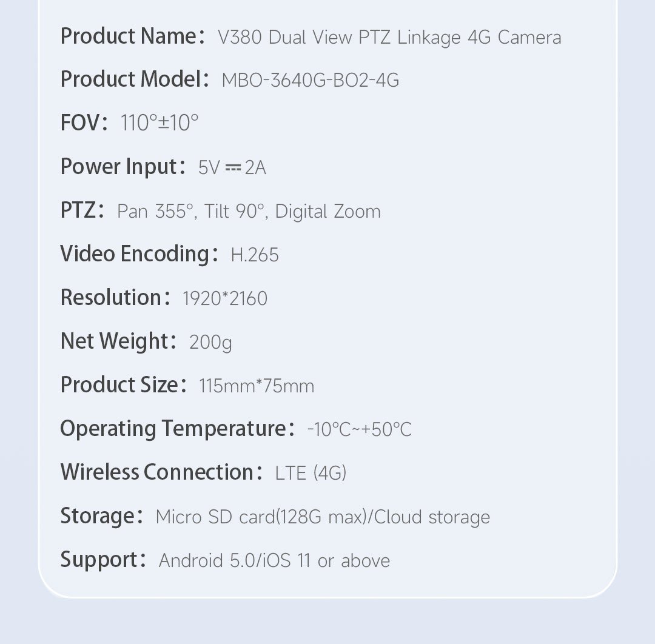Click the 5V 2A power value
This screenshot has width=655, height=644.
pyautogui.click(x=232, y=168)
